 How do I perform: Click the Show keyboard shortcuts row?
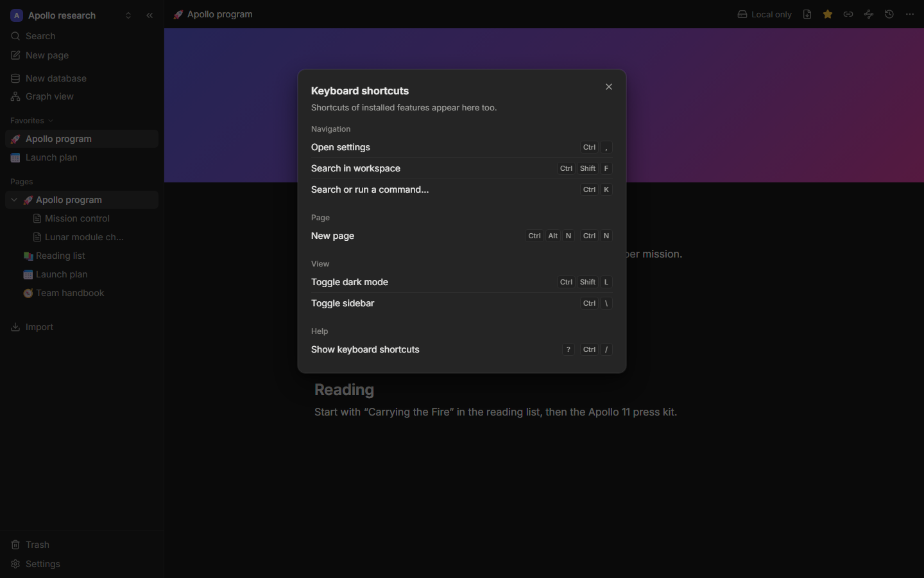tap(462, 349)
